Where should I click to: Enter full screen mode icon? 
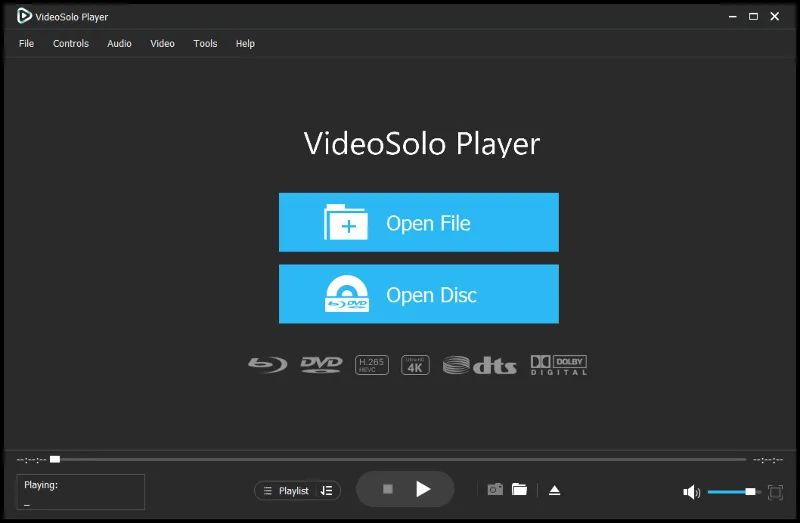[x=775, y=492]
